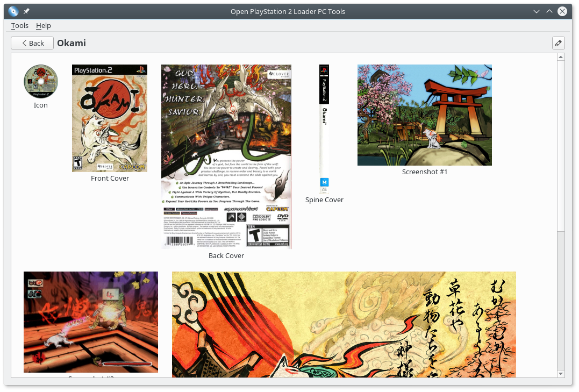This screenshot has width=579, height=392.
Task: Maximize the window with the up chevron
Action: 549,11
